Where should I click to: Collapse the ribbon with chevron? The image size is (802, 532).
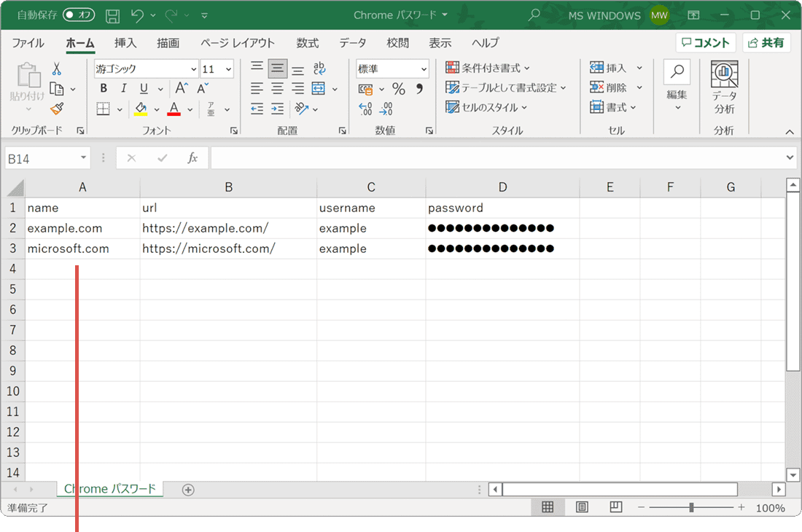coord(790,132)
